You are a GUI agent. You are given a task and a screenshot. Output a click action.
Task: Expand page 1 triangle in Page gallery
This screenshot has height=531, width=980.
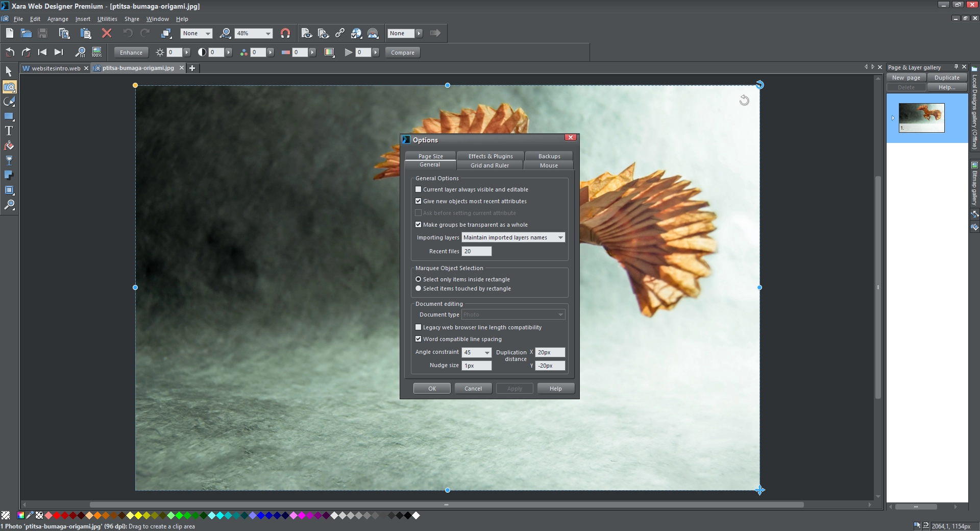(893, 118)
